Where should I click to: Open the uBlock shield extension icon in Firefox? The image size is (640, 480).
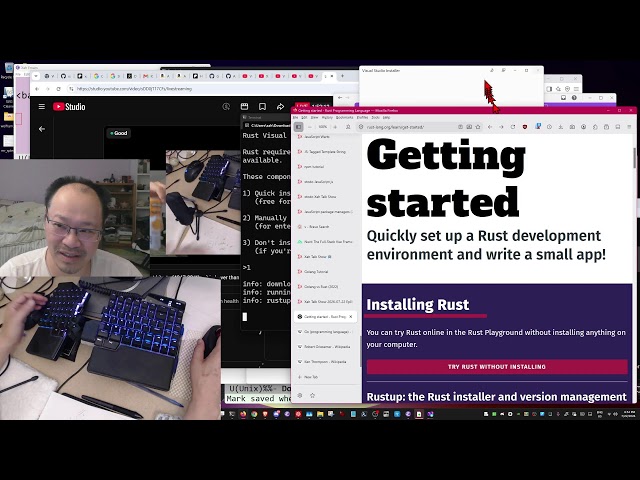(524, 127)
